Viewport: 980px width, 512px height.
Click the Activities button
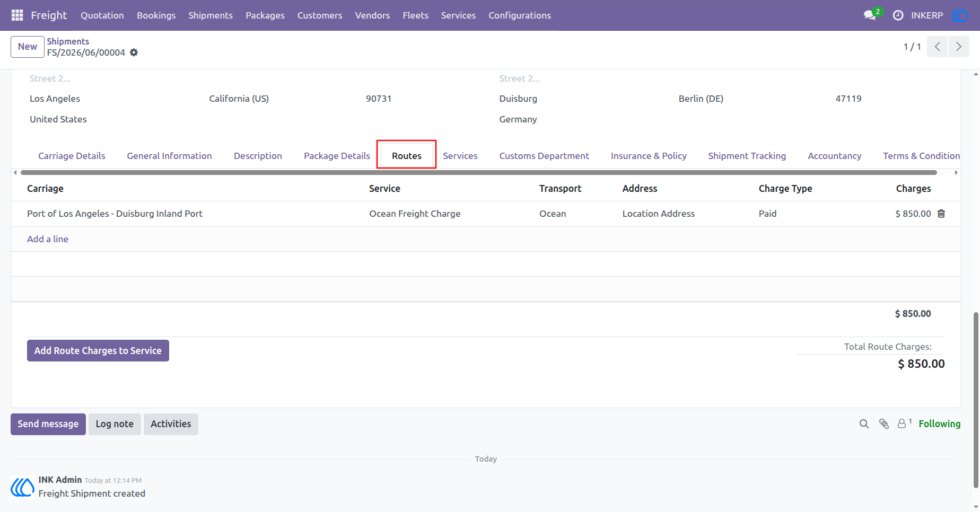171,424
